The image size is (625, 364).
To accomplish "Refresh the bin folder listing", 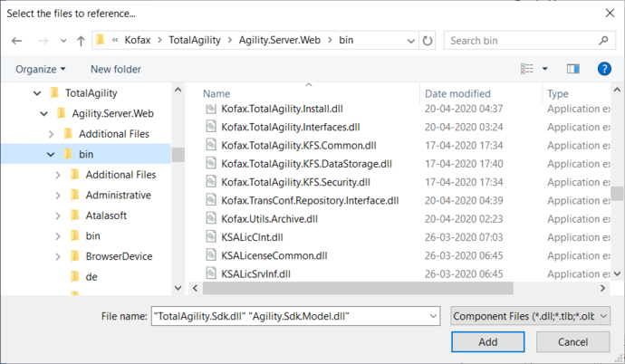I will click(x=428, y=41).
